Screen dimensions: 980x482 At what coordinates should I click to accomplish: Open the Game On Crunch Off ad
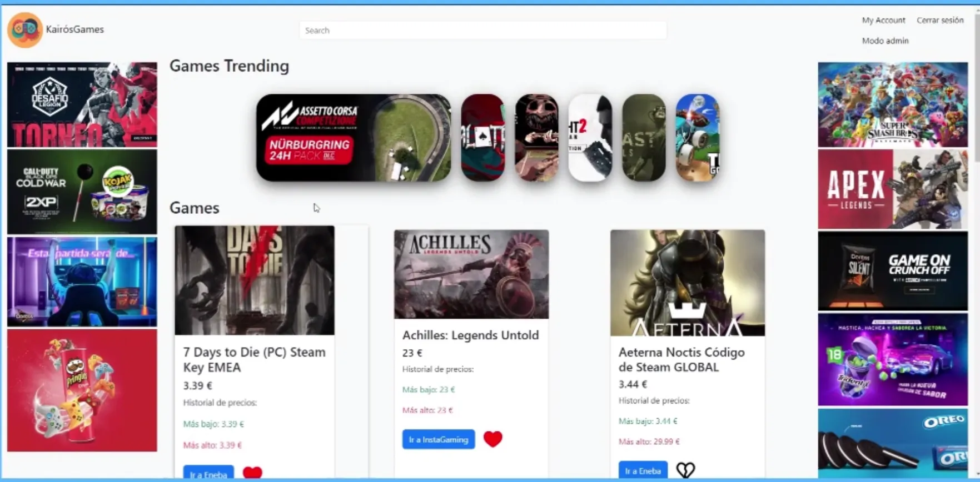tap(892, 271)
